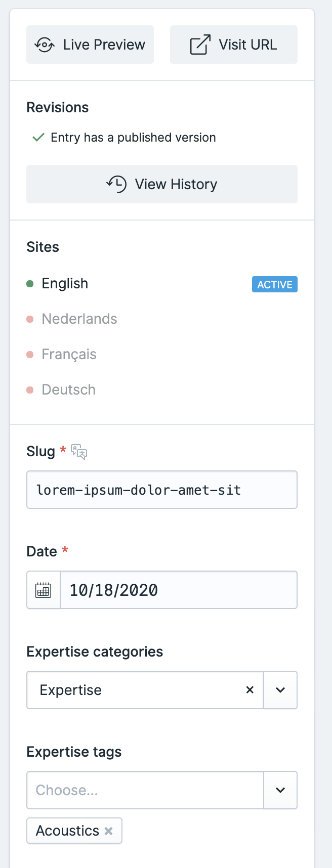Viewport: 332px width, 868px height.
Task: Click the Live Preview button
Action: point(90,45)
